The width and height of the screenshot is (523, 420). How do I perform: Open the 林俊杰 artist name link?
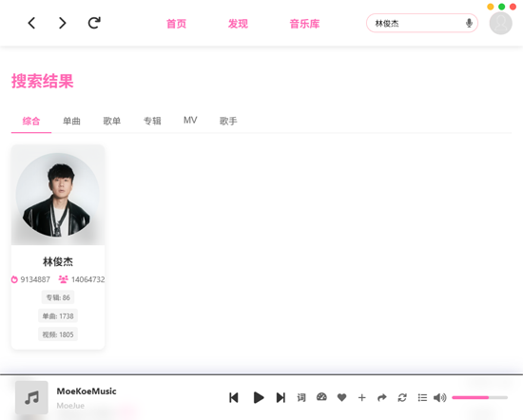[58, 261]
